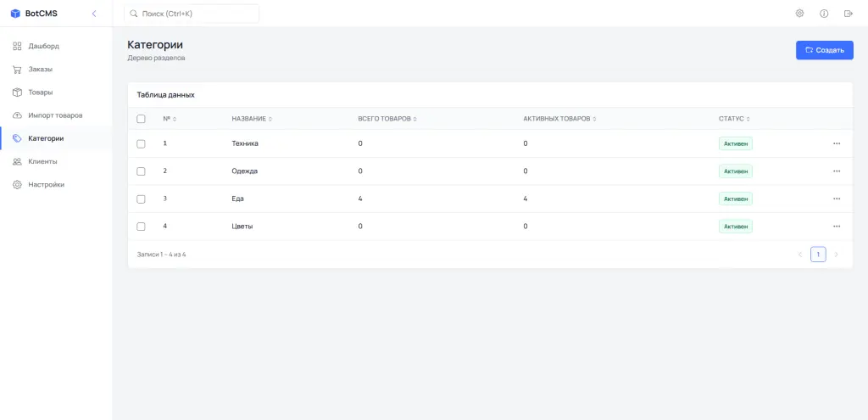The width and height of the screenshot is (868, 420).
Task: Open row actions menu for Техника
Action: coord(837,143)
